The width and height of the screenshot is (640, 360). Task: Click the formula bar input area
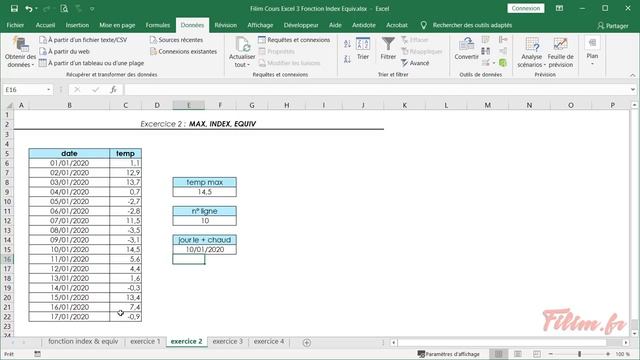[x=377, y=90]
